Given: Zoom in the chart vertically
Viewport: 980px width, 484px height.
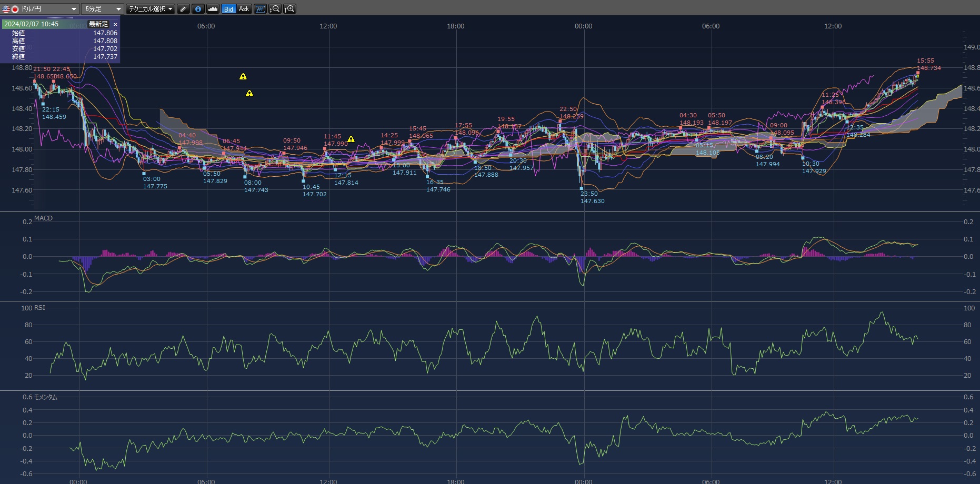Looking at the screenshot, I should tap(289, 9).
